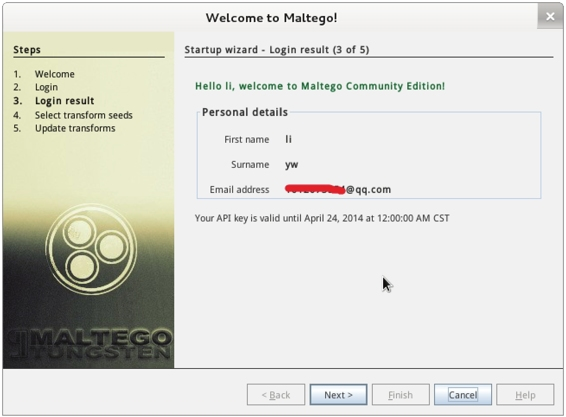The image size is (566, 417).
Task: Click the Surname value yw
Action: click(x=291, y=165)
